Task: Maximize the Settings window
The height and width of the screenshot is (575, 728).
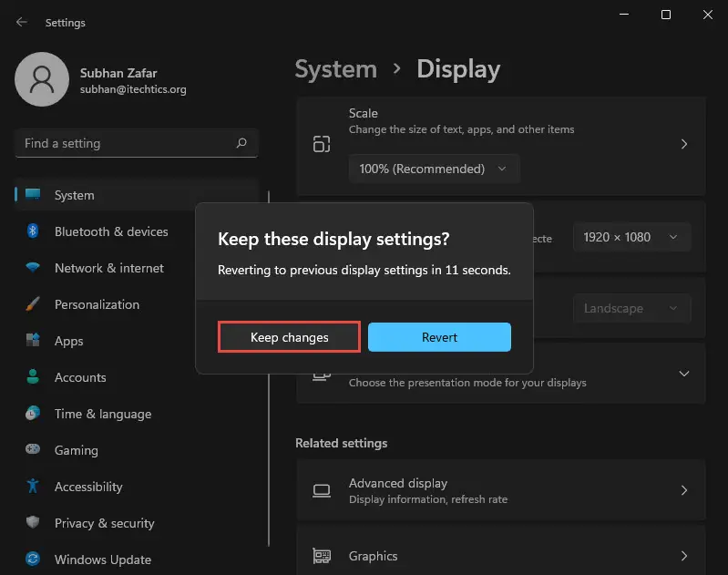Action: pos(666,15)
